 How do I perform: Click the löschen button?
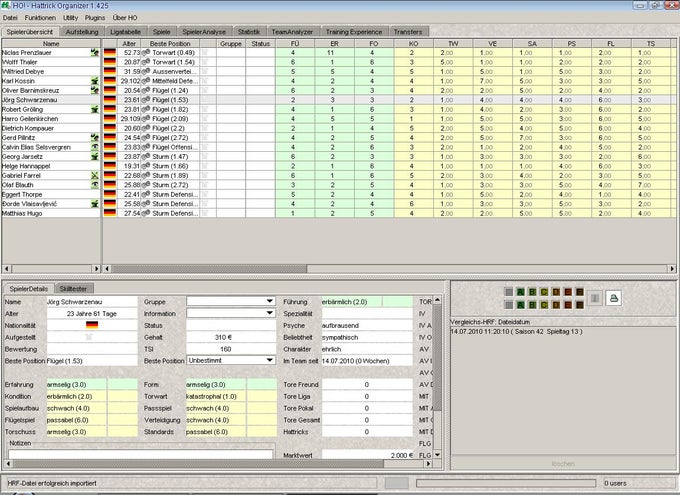(x=563, y=464)
